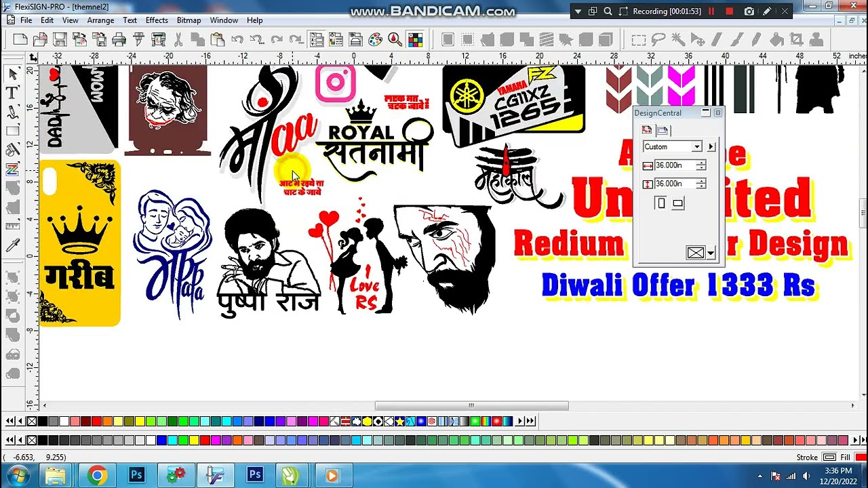Set landscape orientation in DesignCentral
Image resolution: width=868 pixels, height=488 pixels.
click(677, 203)
